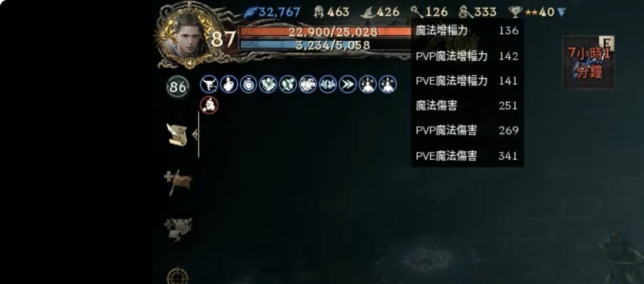Screen dimensions: 644x284
Task: Expand the stats dropdown arrow beside 40
Action: 562,12
